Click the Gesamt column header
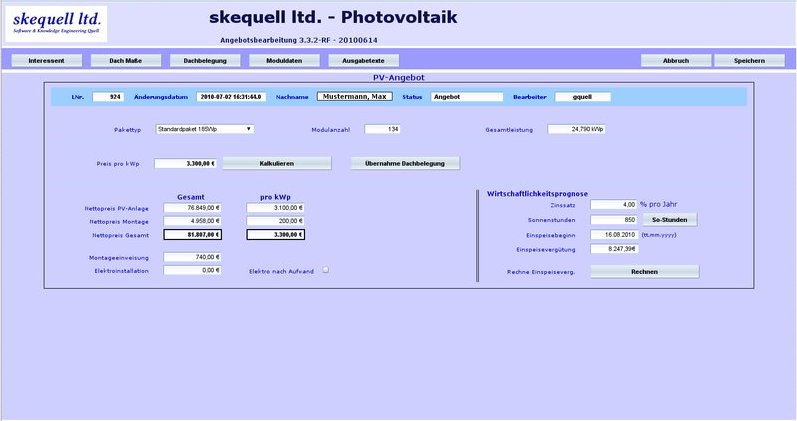 191,197
